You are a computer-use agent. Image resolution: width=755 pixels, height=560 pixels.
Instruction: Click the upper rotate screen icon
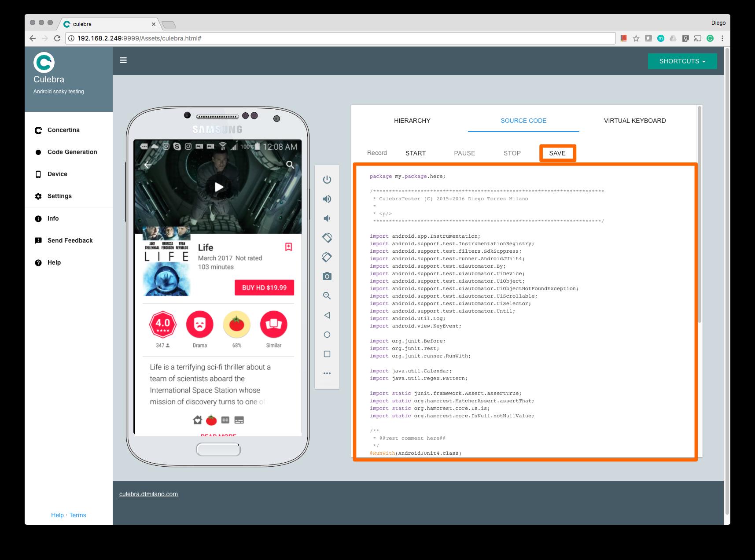[x=327, y=238]
